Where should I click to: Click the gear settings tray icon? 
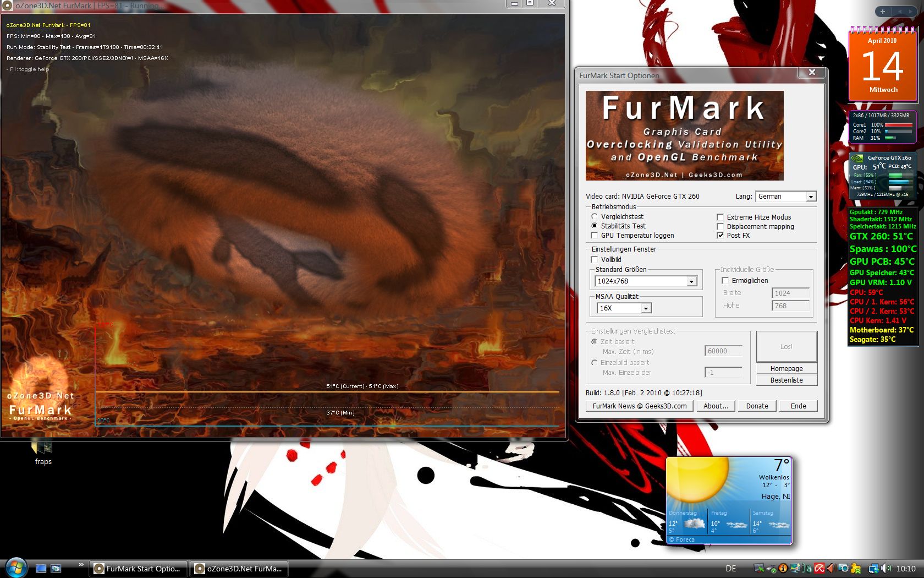coord(844,568)
